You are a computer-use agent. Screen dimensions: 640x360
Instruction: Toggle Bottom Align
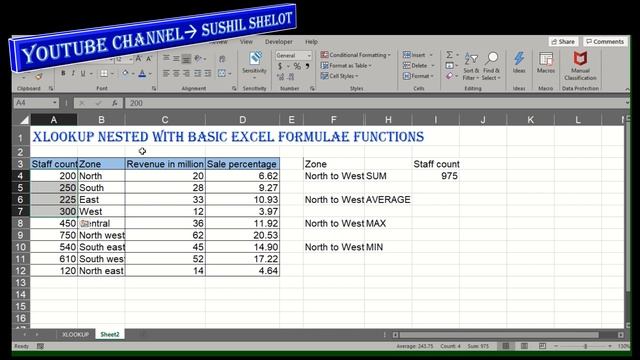pyautogui.click(x=186, y=59)
